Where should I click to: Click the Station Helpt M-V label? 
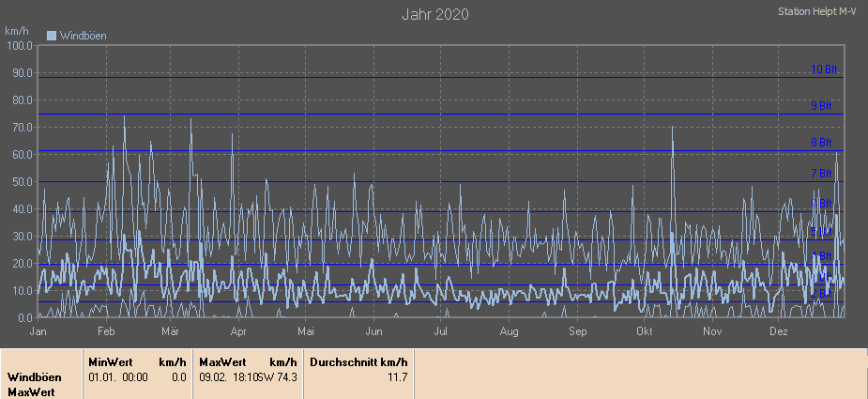(818, 12)
